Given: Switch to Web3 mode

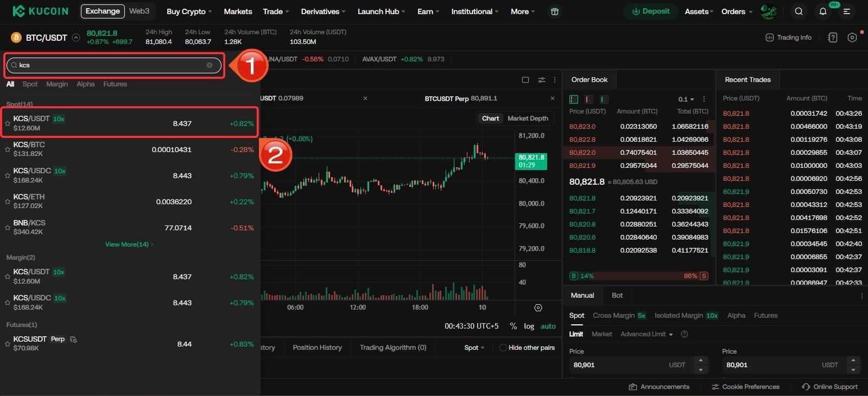Looking at the screenshot, I should pos(139,11).
